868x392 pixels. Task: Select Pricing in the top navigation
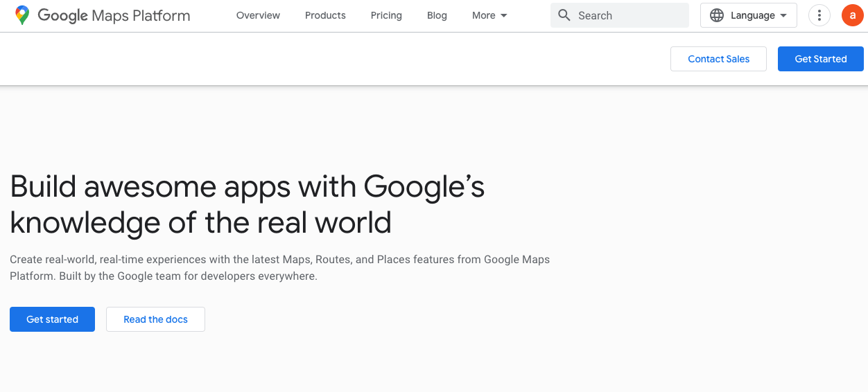386,15
